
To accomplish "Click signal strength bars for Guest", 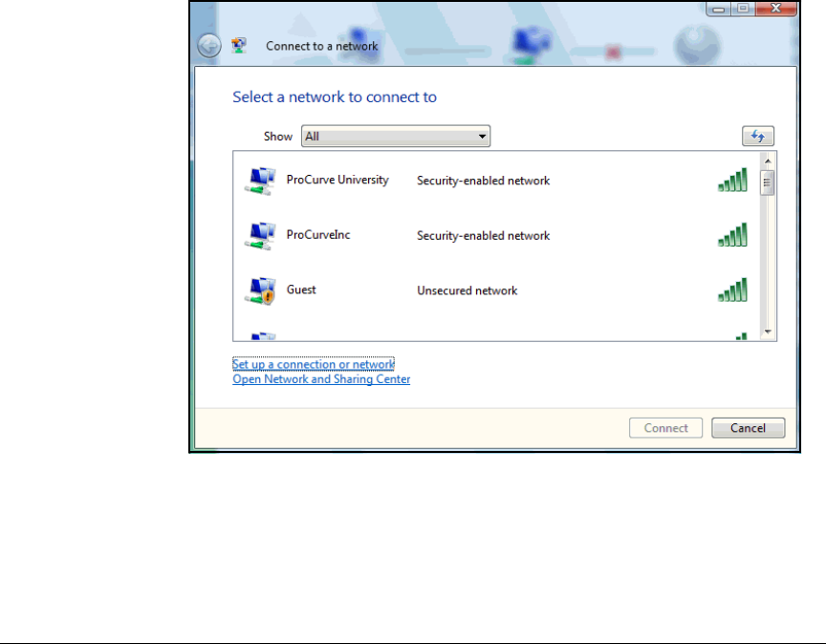I will [732, 290].
